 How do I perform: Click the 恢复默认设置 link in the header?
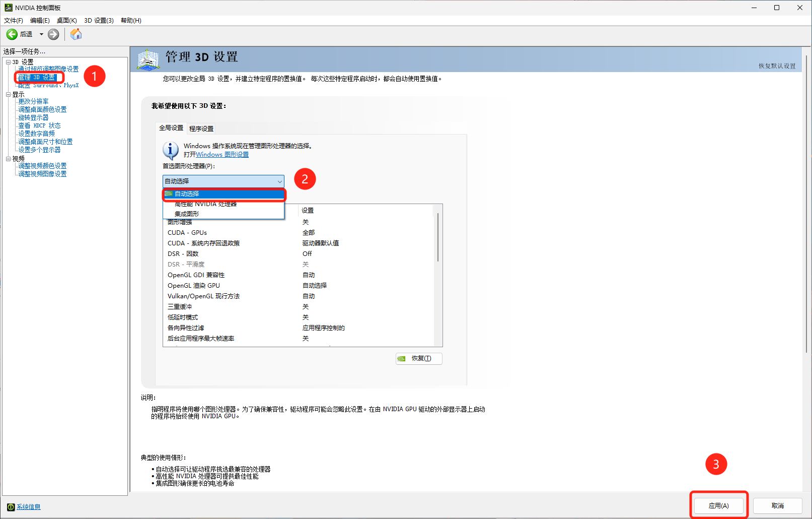click(x=777, y=66)
